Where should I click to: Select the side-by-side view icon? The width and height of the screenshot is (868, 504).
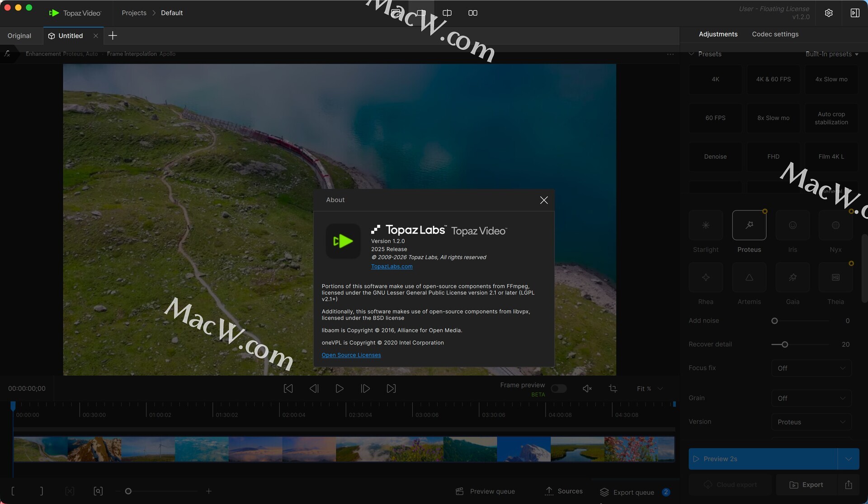(473, 13)
